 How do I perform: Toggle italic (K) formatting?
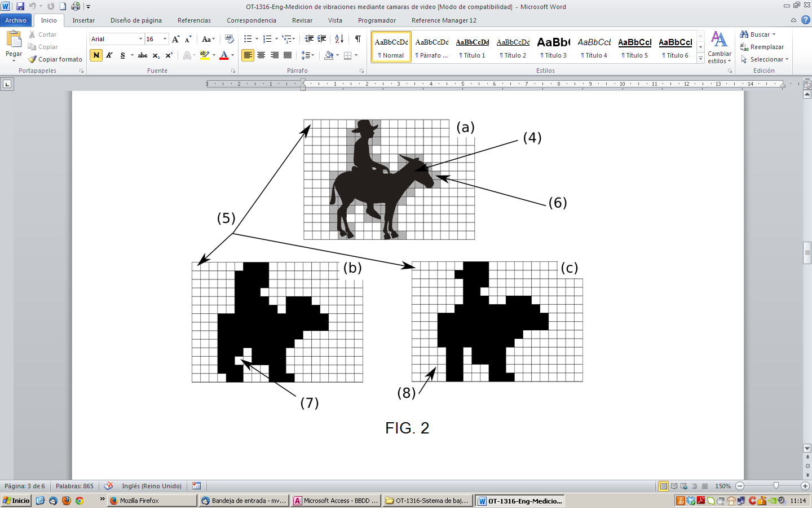pyautogui.click(x=109, y=55)
